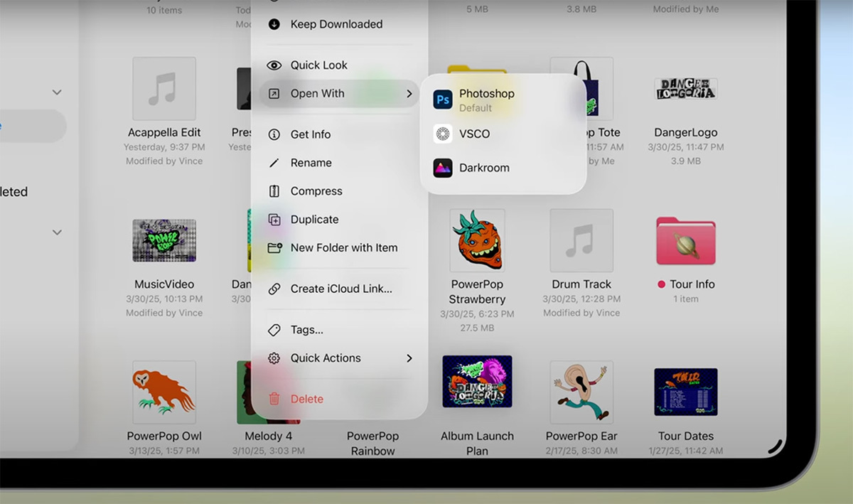Collapse the sidebar section with the top chevron
The width and height of the screenshot is (853, 504).
(57, 92)
